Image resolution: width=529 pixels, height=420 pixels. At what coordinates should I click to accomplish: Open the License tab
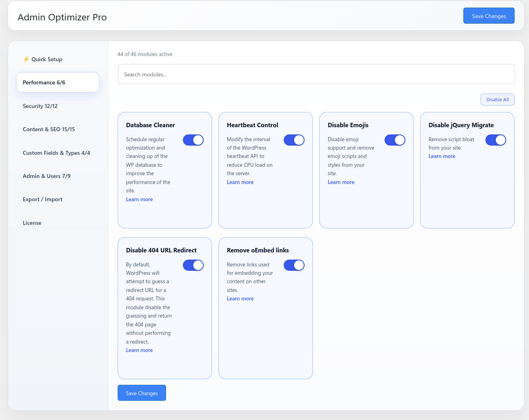pyautogui.click(x=58, y=223)
